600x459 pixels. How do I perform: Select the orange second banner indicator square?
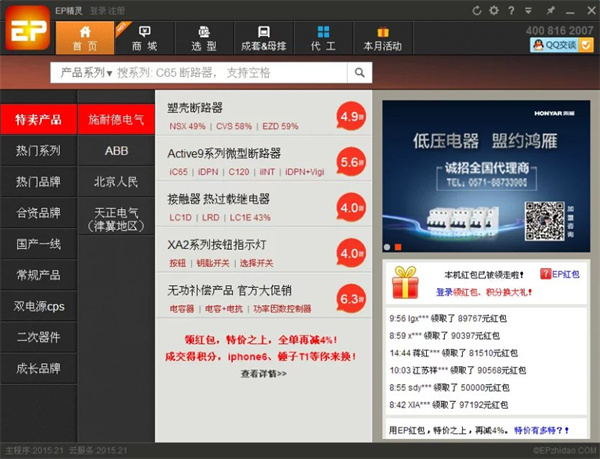click(398, 247)
